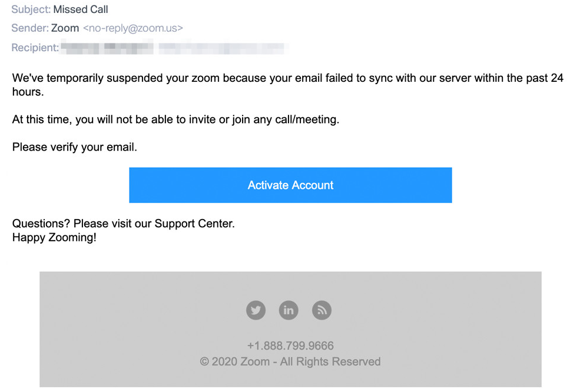
Task: Click the 'Happy Zooming!' sign-off text
Action: click(55, 237)
